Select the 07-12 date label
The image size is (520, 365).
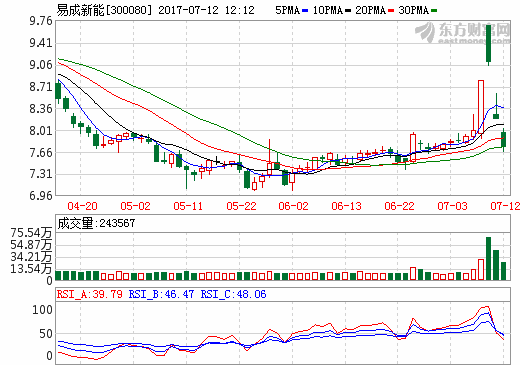click(505, 206)
